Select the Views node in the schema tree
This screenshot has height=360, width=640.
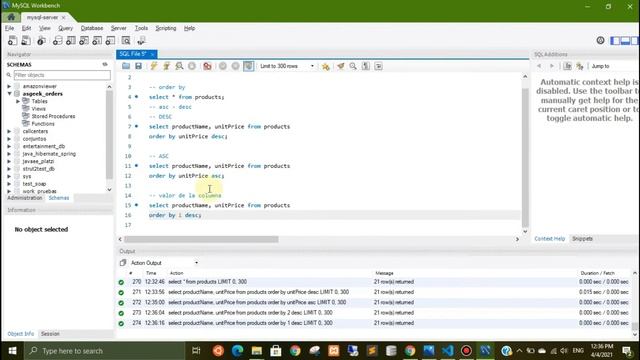[x=38, y=109]
